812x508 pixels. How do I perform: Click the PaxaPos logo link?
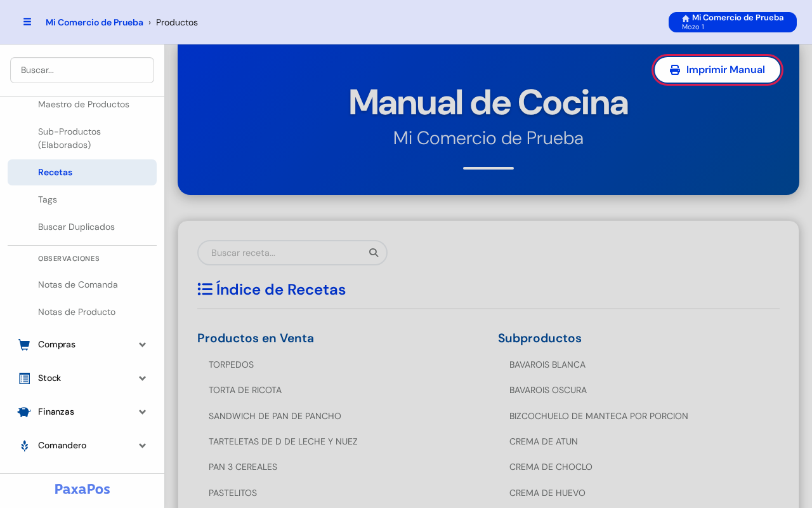pyautogui.click(x=82, y=489)
